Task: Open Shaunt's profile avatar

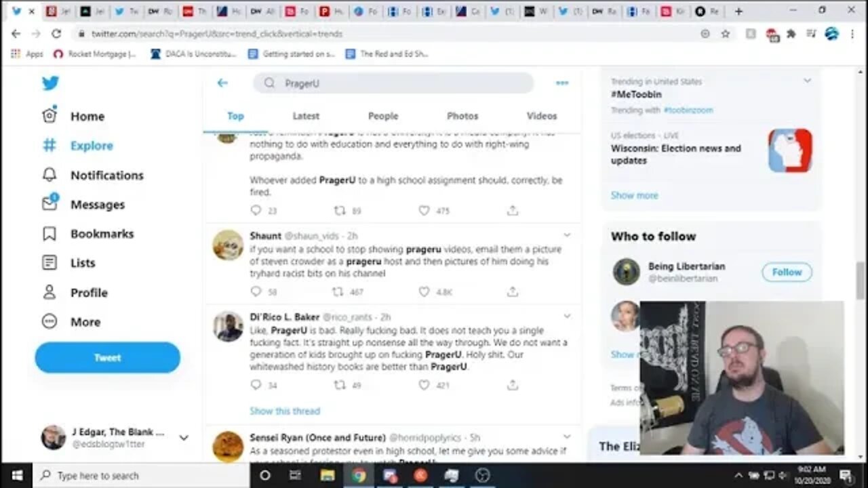Action: point(228,245)
